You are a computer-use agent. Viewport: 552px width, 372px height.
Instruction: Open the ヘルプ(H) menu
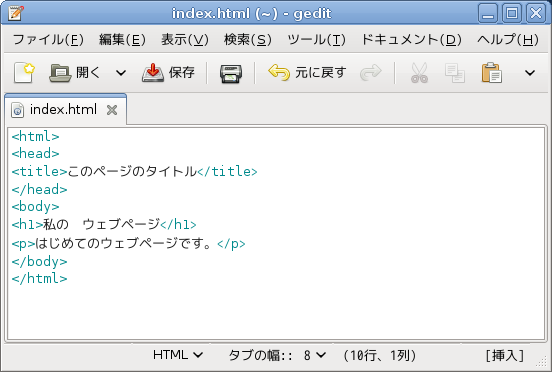508,39
